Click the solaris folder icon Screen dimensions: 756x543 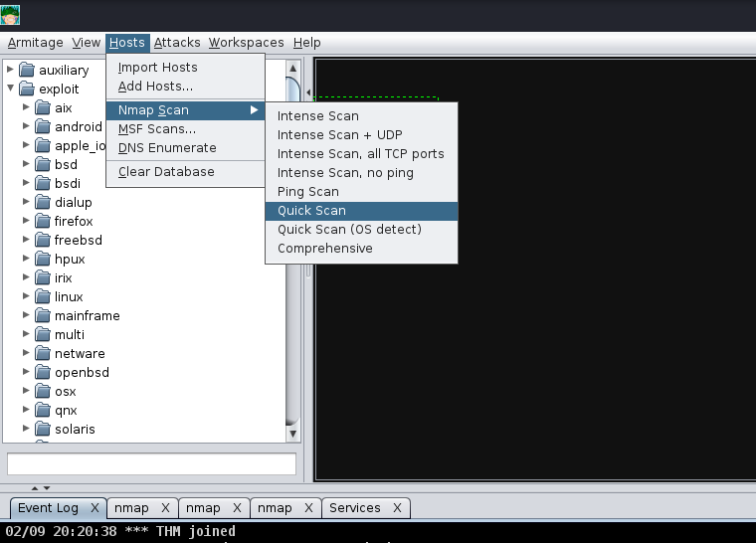[43, 429]
